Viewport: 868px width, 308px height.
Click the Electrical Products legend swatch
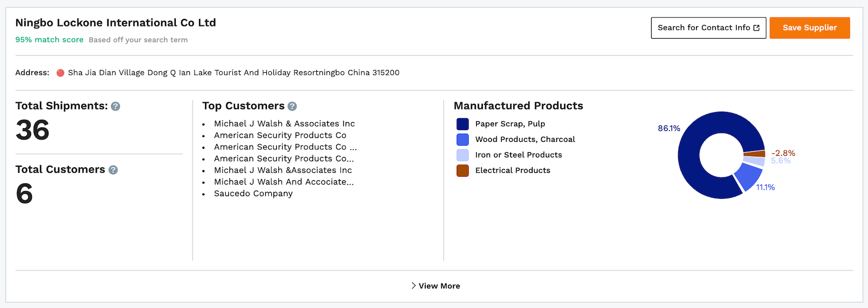click(x=463, y=171)
